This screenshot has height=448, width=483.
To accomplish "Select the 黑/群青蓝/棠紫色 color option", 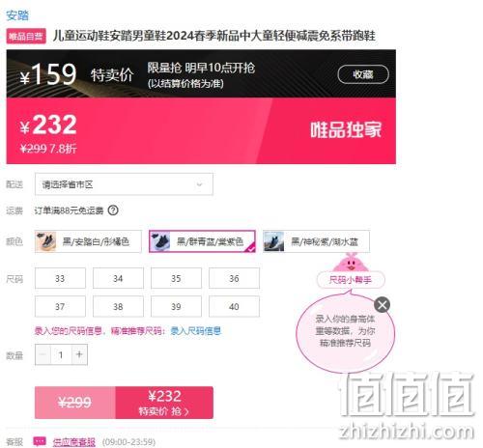I will point(202,241).
